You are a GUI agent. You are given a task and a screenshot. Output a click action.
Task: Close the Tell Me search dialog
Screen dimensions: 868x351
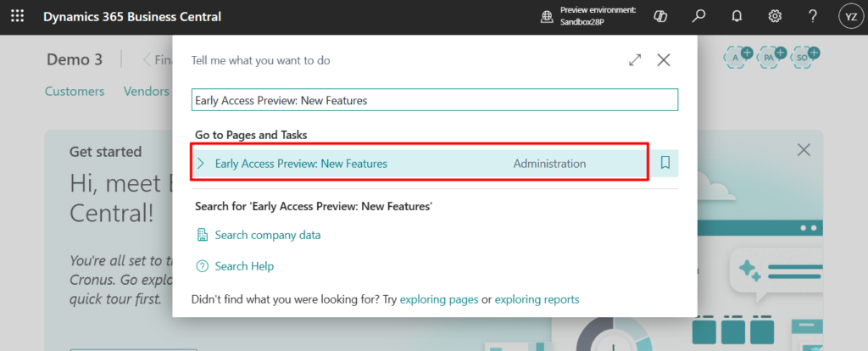click(664, 60)
